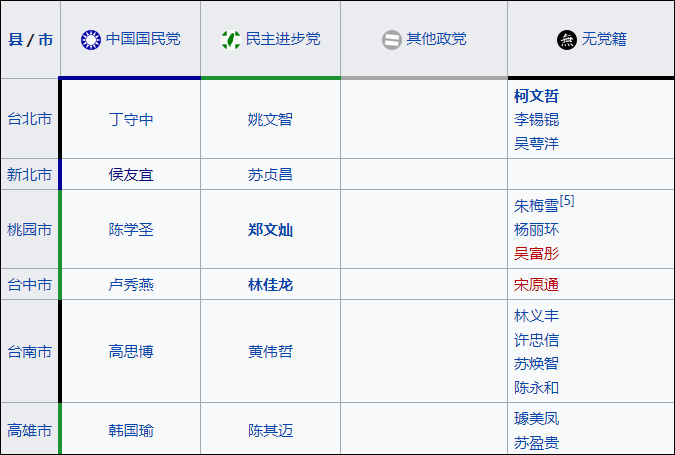Click the red 宋原通 link

point(536,285)
